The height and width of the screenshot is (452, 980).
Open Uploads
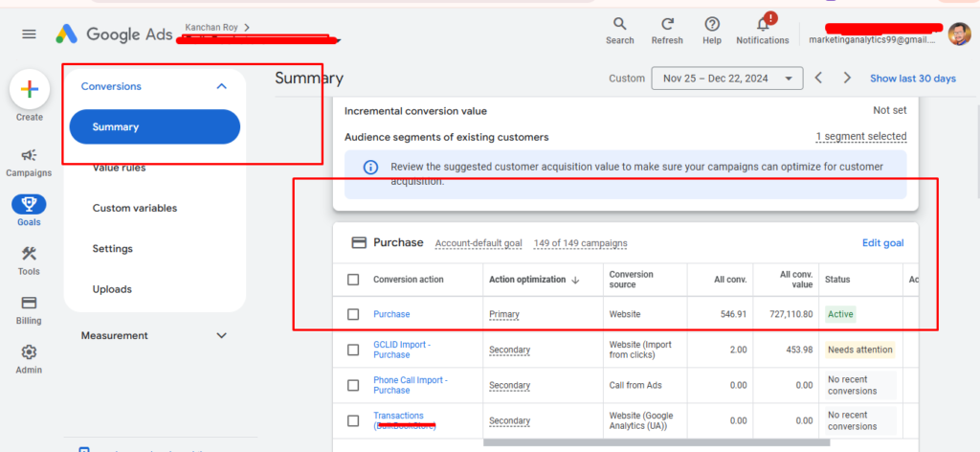click(112, 289)
